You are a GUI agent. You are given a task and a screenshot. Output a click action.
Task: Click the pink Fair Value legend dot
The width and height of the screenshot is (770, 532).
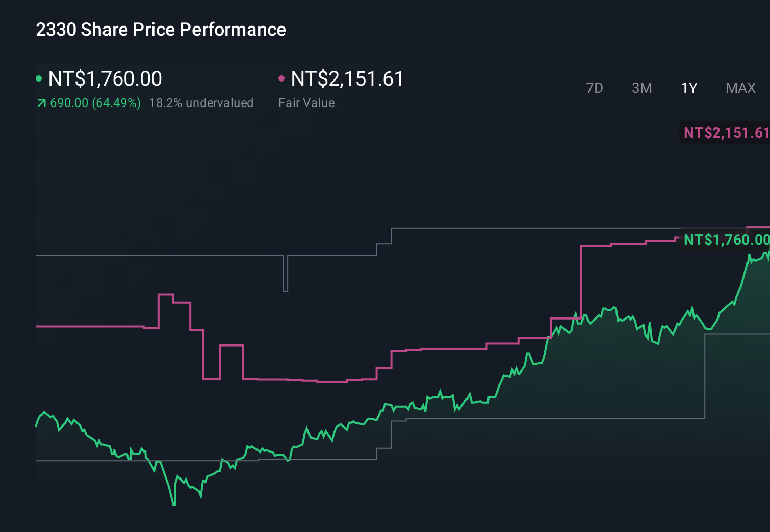tap(281, 78)
